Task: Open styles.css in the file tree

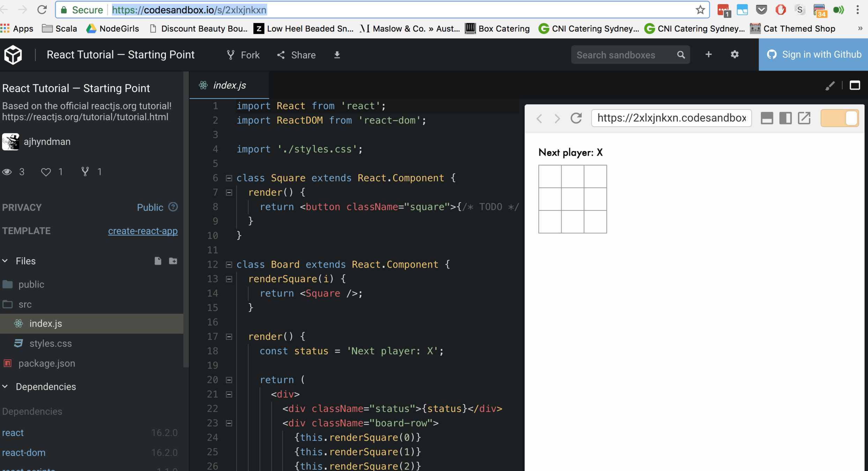Action: click(x=51, y=343)
